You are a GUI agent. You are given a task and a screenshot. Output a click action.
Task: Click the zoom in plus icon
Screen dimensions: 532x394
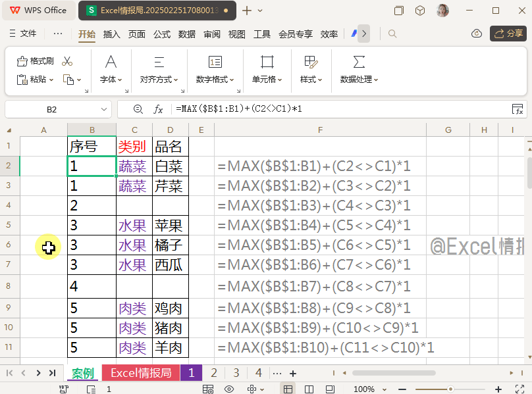point(498,389)
